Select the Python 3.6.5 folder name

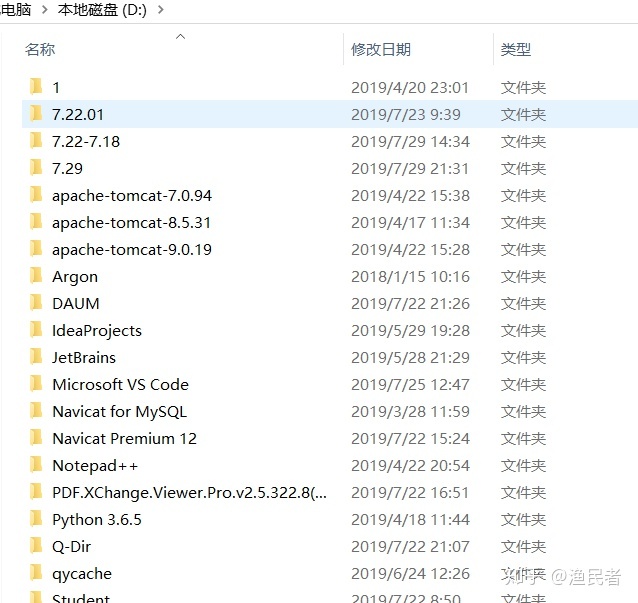tap(97, 520)
